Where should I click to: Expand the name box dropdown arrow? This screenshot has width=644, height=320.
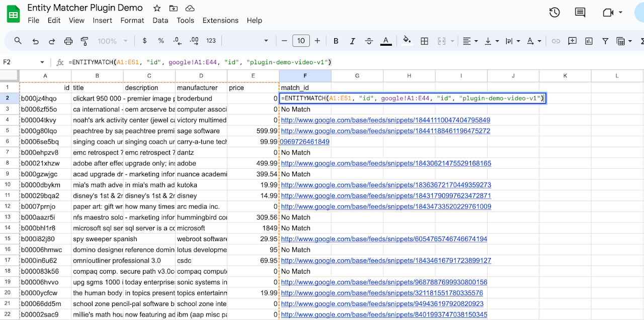tap(42, 62)
